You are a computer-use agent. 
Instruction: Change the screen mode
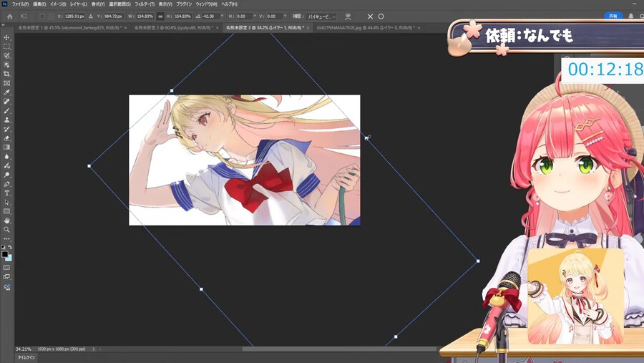pyautogui.click(x=6, y=277)
